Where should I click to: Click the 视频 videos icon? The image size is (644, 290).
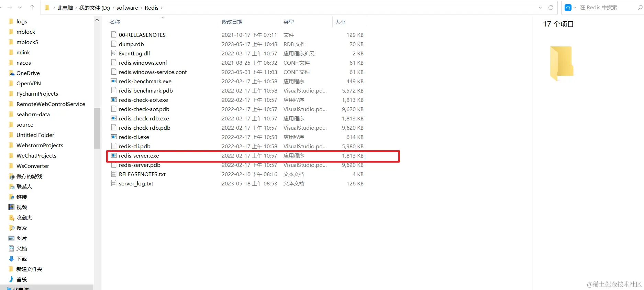pos(11,207)
